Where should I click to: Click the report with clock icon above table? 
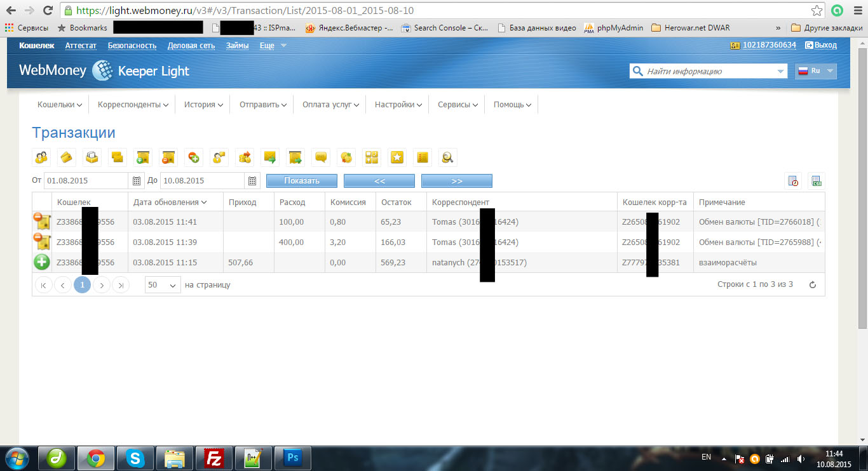(794, 181)
